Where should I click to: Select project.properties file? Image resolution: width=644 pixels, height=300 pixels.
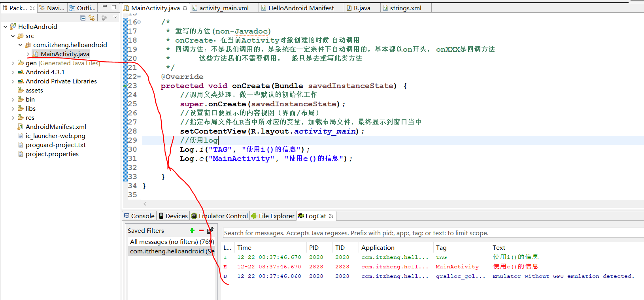click(x=52, y=154)
